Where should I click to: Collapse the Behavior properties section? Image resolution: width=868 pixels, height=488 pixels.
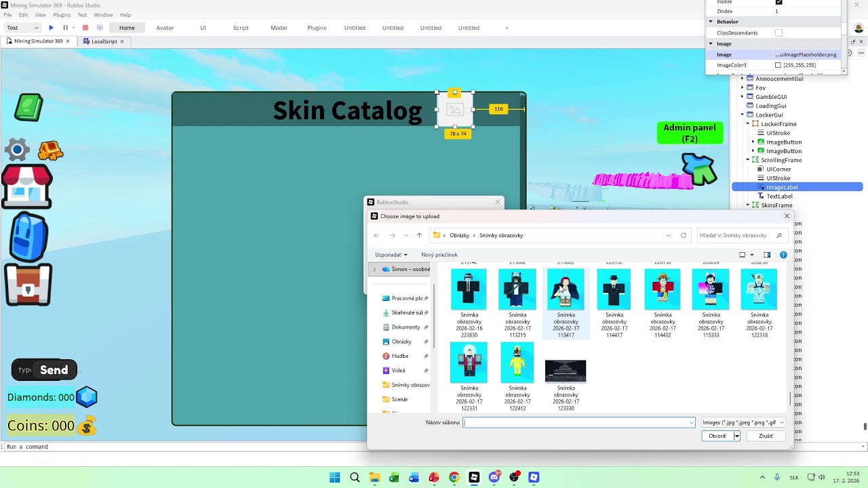coord(711,22)
